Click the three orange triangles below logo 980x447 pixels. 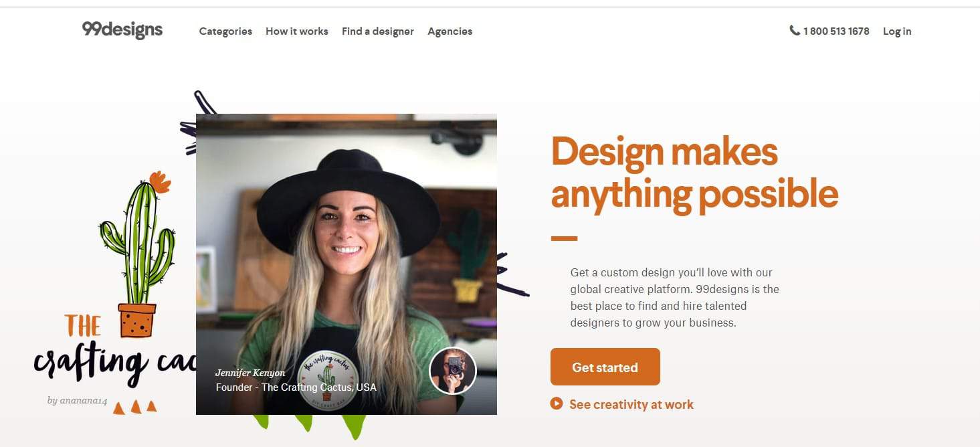[134, 407]
